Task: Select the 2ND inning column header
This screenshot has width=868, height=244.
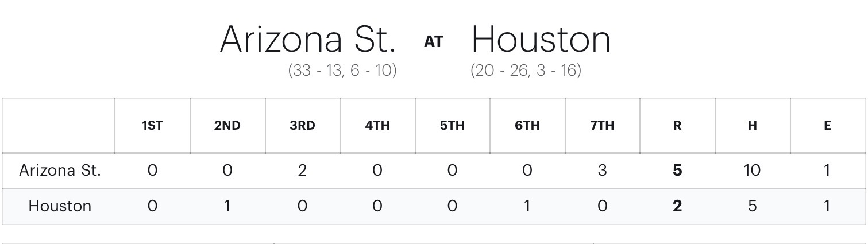Action: [x=227, y=126]
